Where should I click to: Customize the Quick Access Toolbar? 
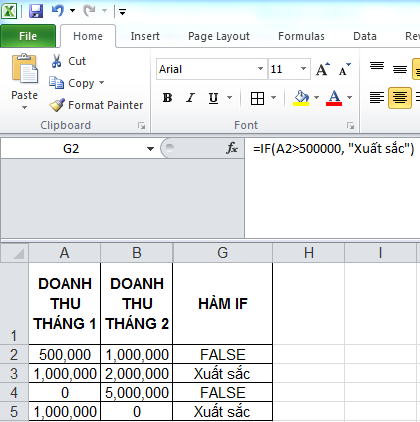[x=122, y=12]
